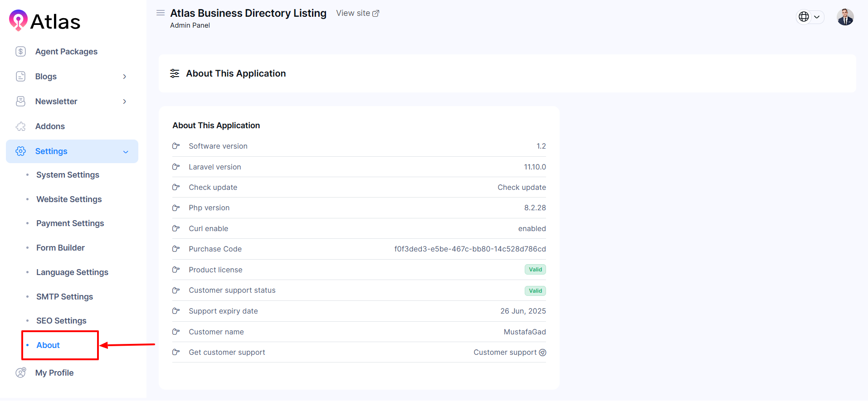Collapse the Settings menu chevron
The height and width of the screenshot is (401, 868).
click(x=126, y=152)
